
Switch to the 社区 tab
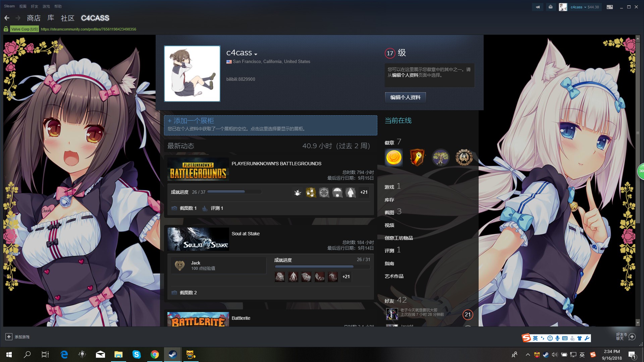67,18
